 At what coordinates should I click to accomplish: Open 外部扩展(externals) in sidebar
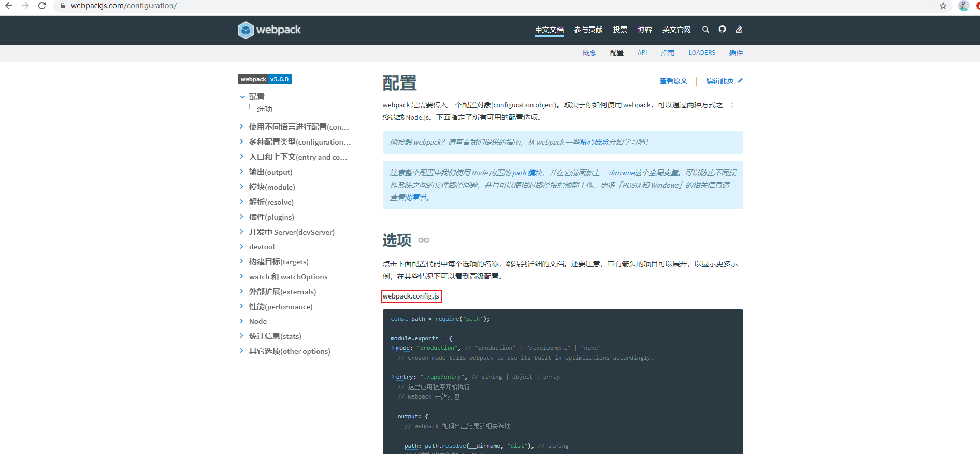[282, 292]
